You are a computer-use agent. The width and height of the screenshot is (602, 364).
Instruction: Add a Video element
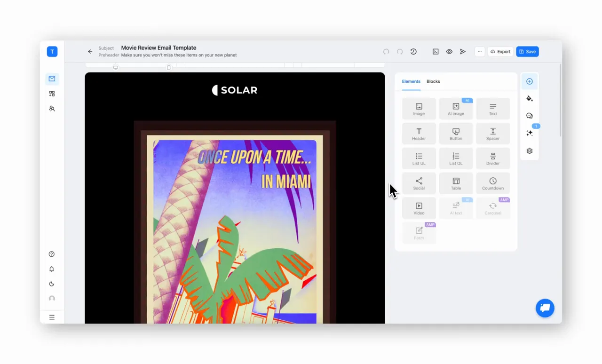[419, 208]
